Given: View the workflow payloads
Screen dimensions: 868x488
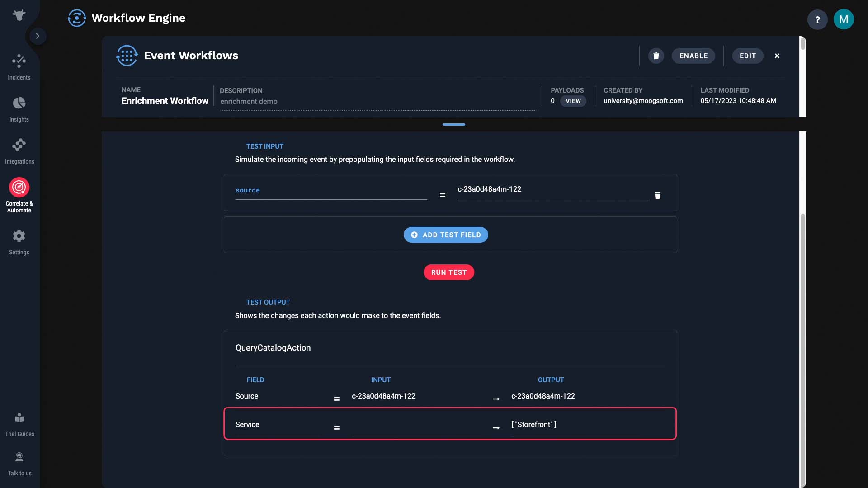Looking at the screenshot, I should coord(573,101).
